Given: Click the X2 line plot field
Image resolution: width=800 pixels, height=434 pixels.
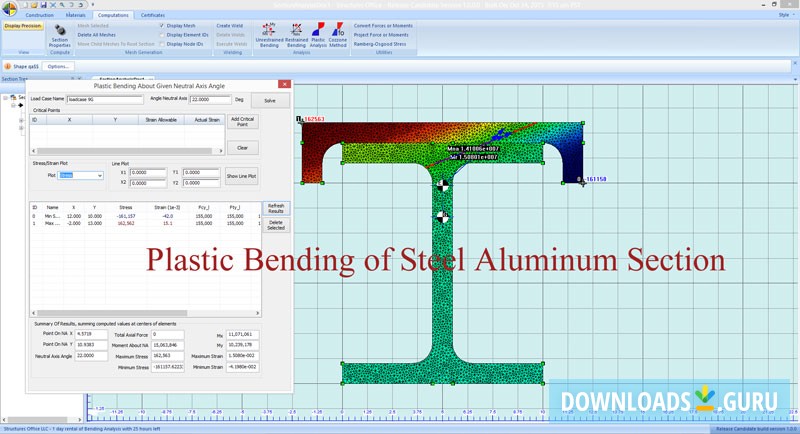Looking at the screenshot, I should [147, 183].
